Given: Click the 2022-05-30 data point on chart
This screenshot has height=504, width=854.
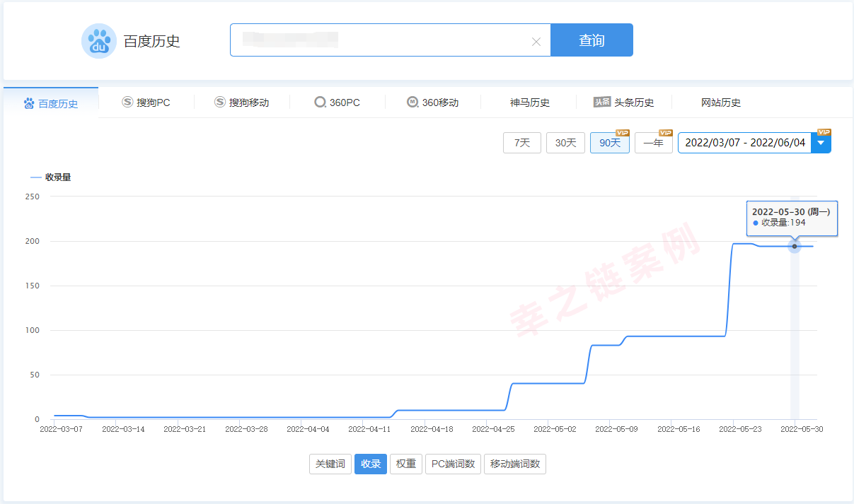Looking at the screenshot, I should click(795, 246).
